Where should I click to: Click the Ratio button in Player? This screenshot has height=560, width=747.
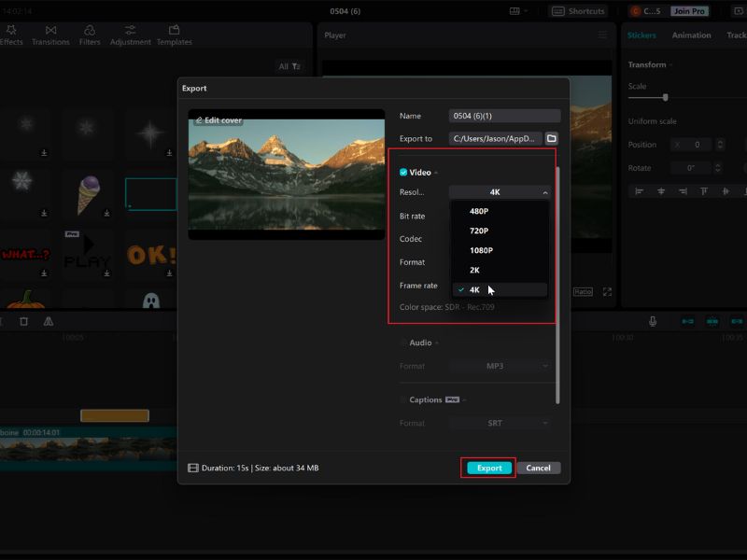(583, 291)
